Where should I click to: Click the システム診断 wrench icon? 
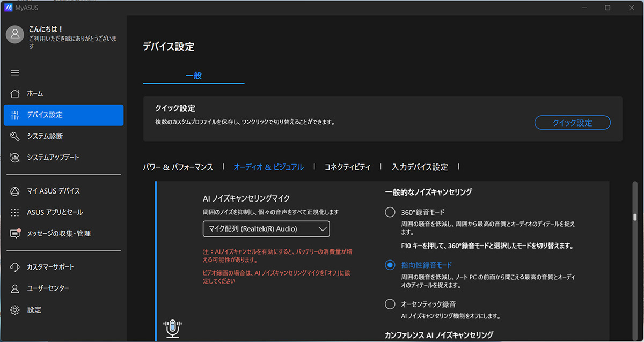click(15, 136)
